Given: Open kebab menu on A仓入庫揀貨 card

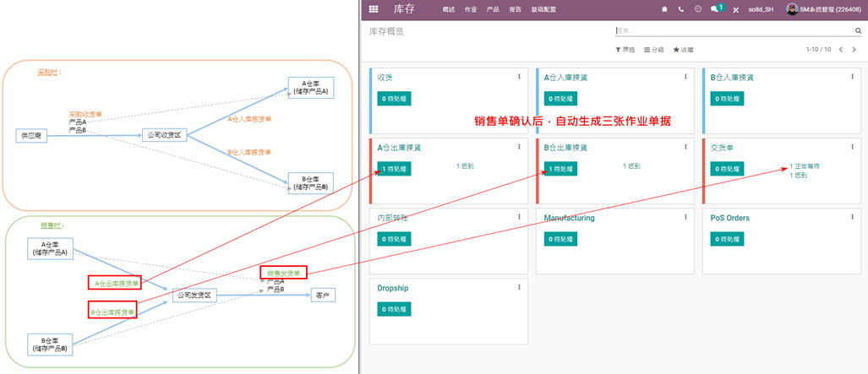Looking at the screenshot, I should (685, 76).
